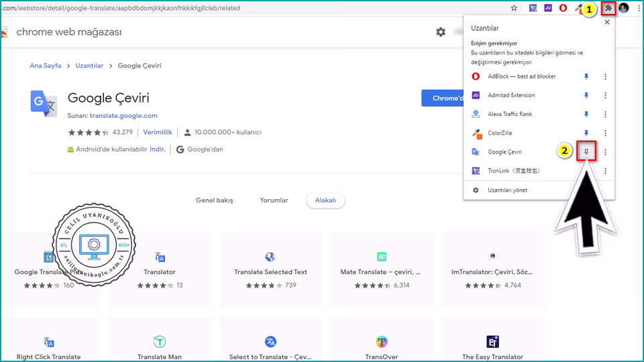Select TronLink extension entry
Screen dimensions: 644x362
coord(514,171)
